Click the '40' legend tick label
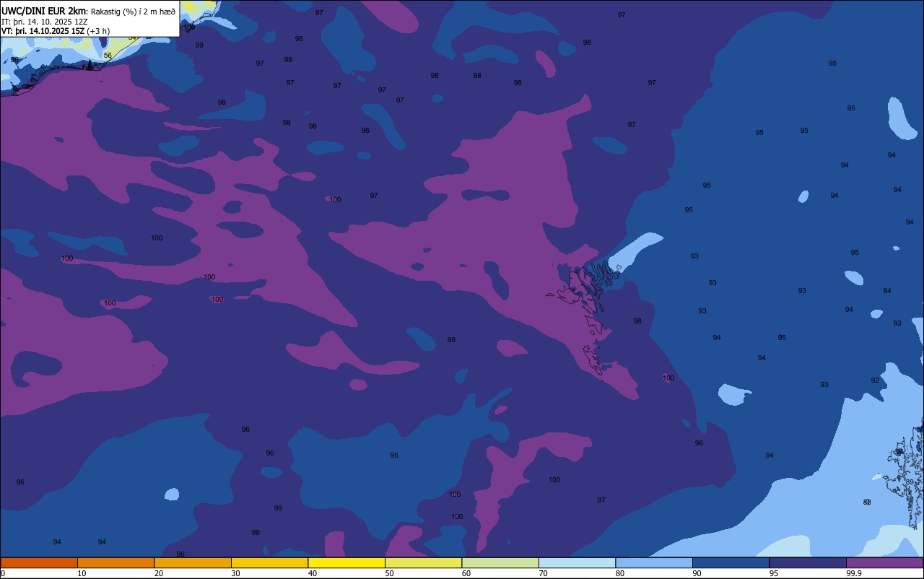The width and height of the screenshot is (924, 579). pyautogui.click(x=313, y=573)
